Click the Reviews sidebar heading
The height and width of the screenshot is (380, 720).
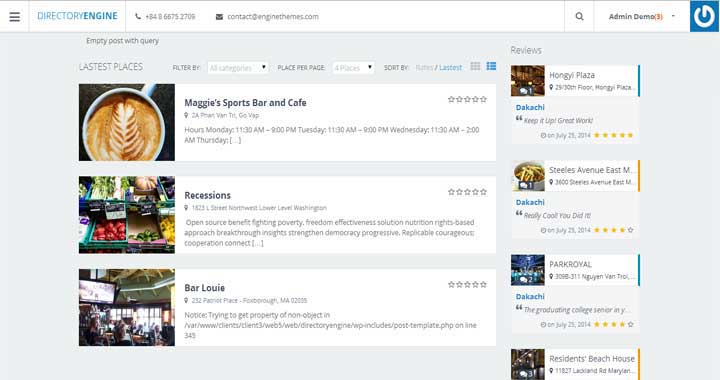(x=526, y=50)
